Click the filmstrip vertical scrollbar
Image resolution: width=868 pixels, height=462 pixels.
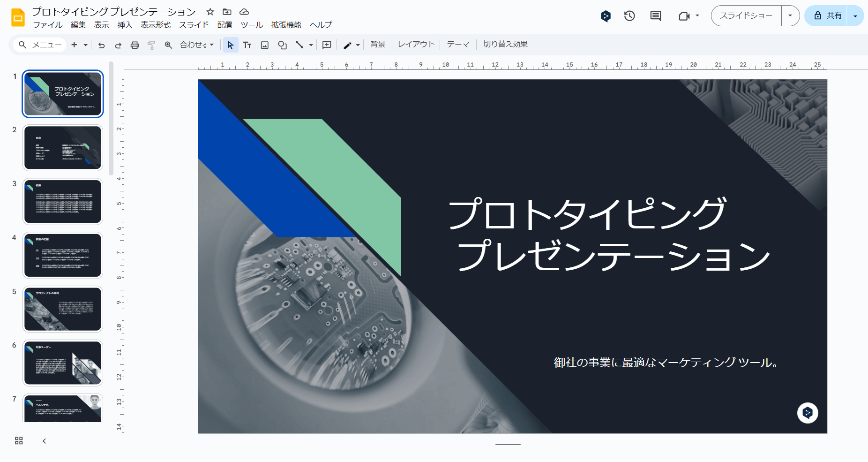(111, 118)
